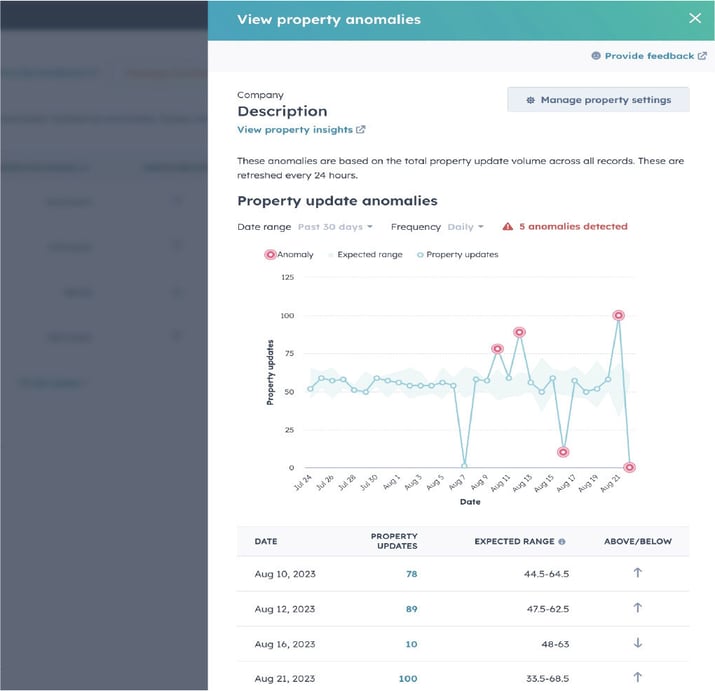Screen dimensions: 715x691
Task: Toggle the Anomaly legend item
Action: tap(289, 255)
